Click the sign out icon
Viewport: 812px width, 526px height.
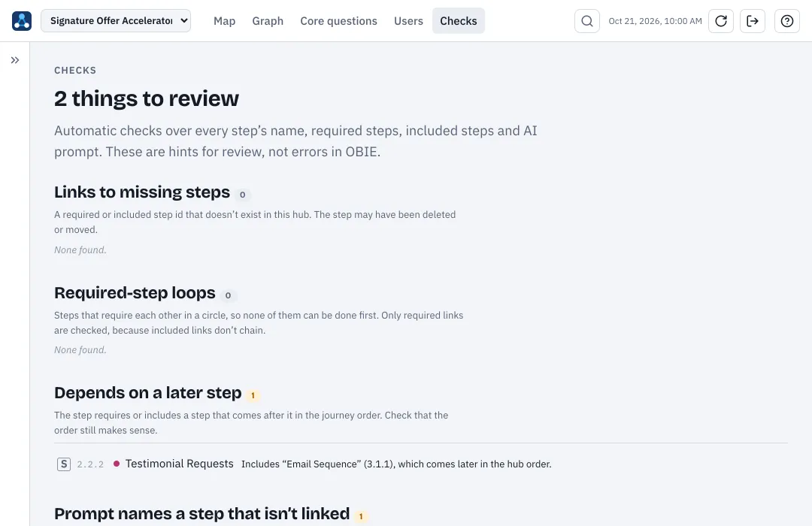tap(753, 21)
